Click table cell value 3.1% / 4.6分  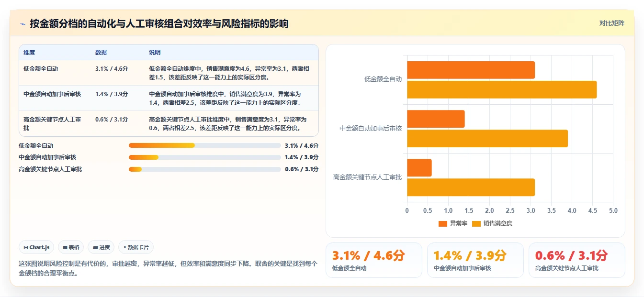[x=112, y=69]
